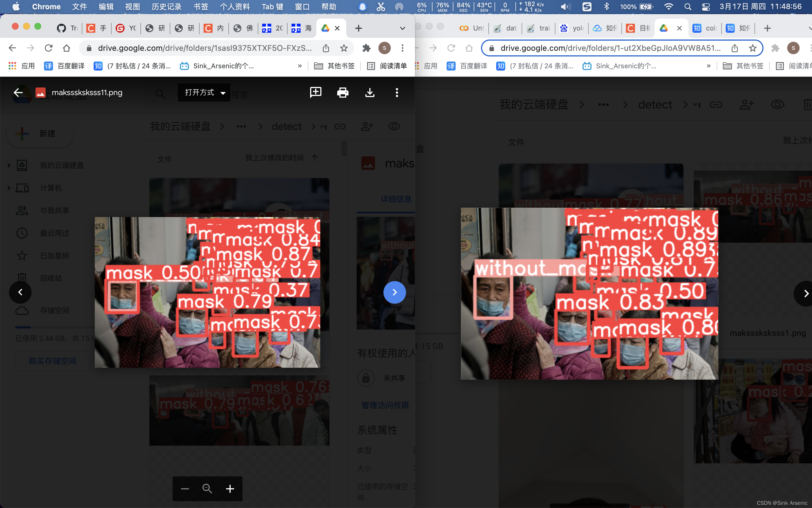
Task: Show hidden bookmarks chevron in left window
Action: pos(300,66)
